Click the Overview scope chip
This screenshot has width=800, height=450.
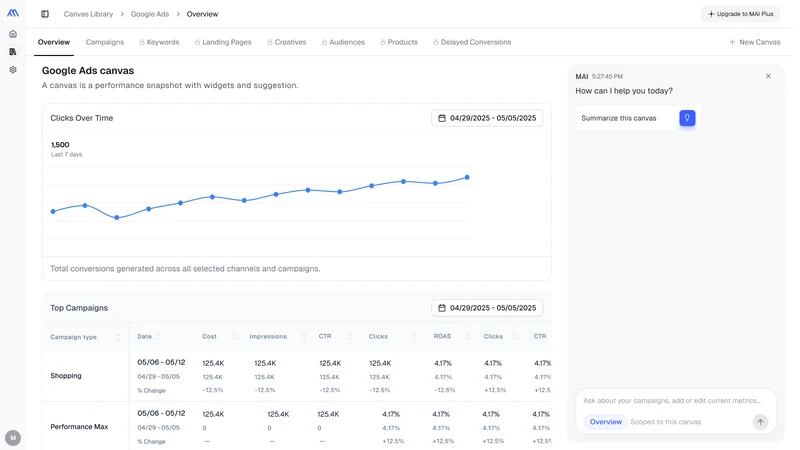pyautogui.click(x=606, y=422)
